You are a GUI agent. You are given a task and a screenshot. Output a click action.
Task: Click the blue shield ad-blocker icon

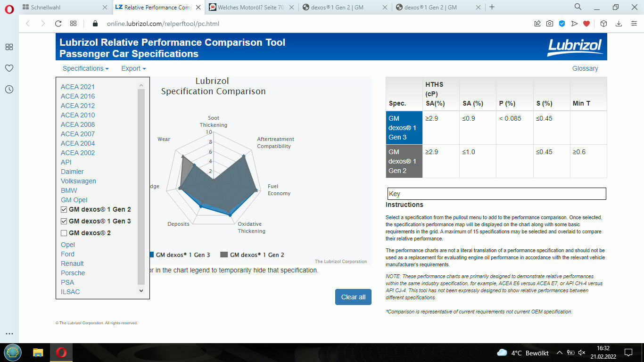click(x=562, y=24)
